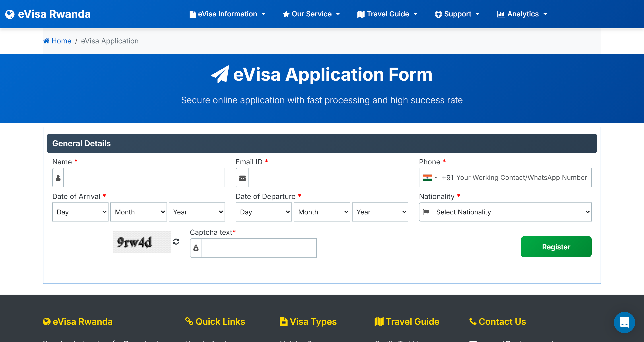Open the arrival Year dropdown
The image size is (644, 342).
click(197, 212)
